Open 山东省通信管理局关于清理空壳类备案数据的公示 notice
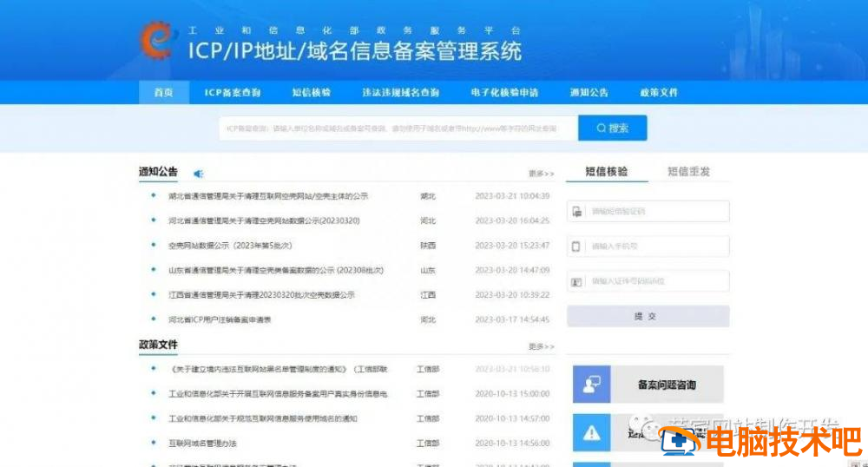The width and height of the screenshot is (868, 467). click(276, 271)
